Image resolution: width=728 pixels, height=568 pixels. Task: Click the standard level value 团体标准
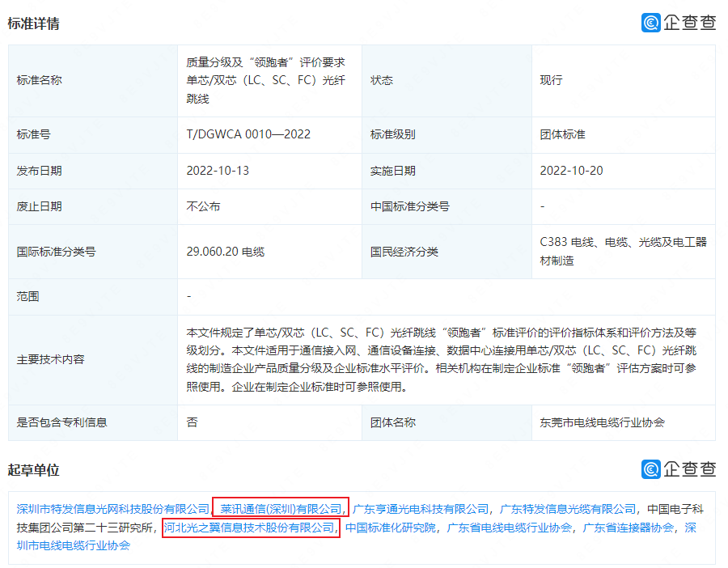562,134
